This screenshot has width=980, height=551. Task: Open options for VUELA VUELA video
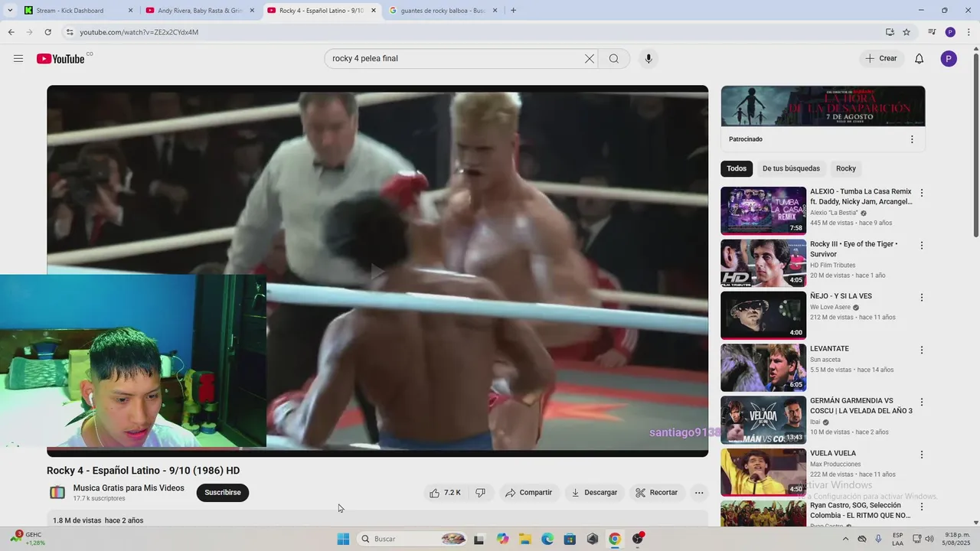[x=922, y=455]
